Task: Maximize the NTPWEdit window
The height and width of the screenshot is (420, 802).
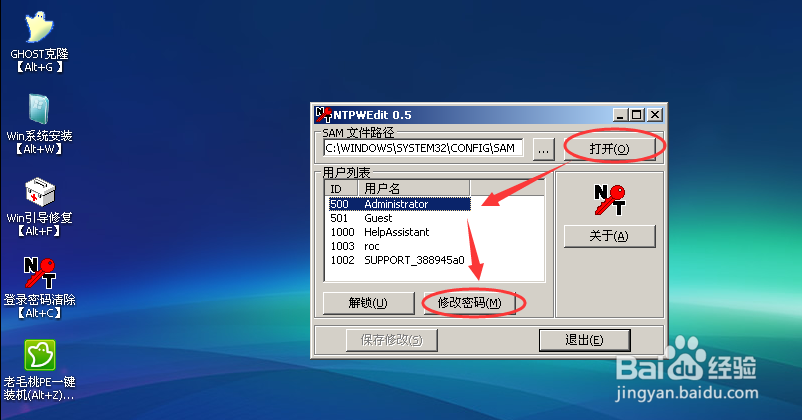Action: click(x=636, y=115)
